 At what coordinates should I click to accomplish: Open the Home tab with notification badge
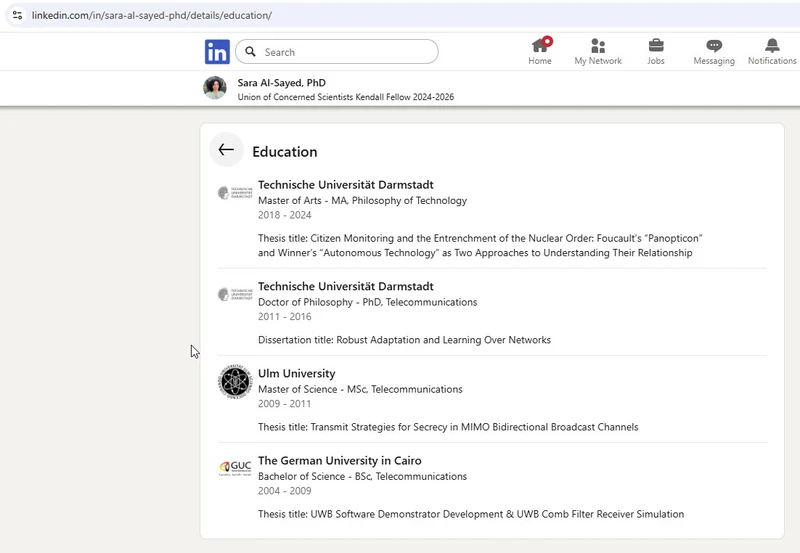(540, 51)
